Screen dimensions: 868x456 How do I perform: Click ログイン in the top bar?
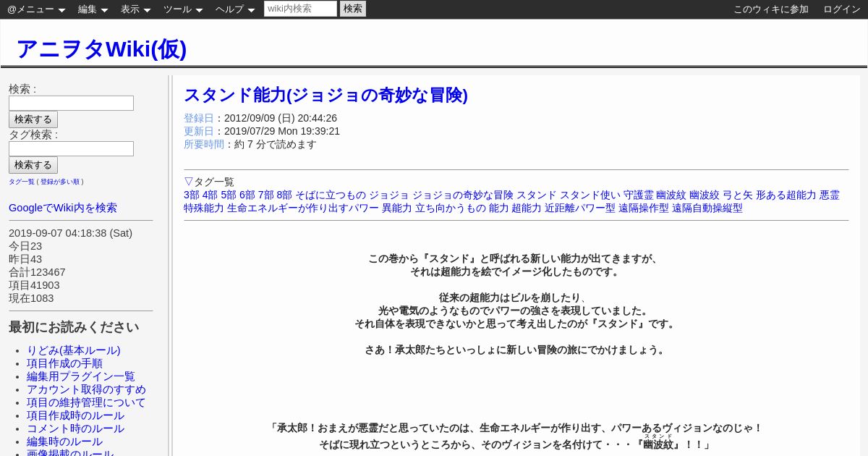[x=842, y=9]
